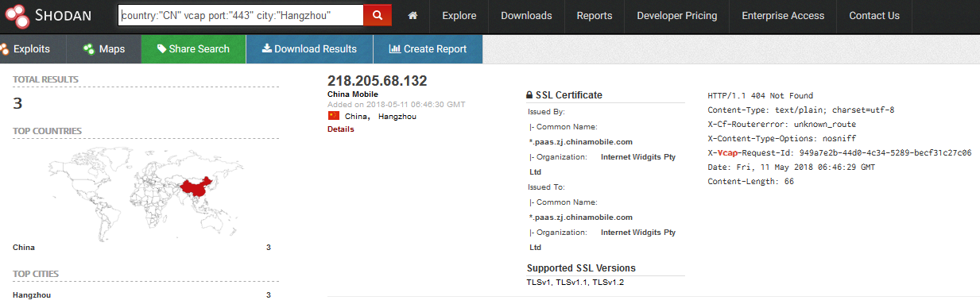
Task: Click the red search magnifier button
Action: click(x=378, y=15)
